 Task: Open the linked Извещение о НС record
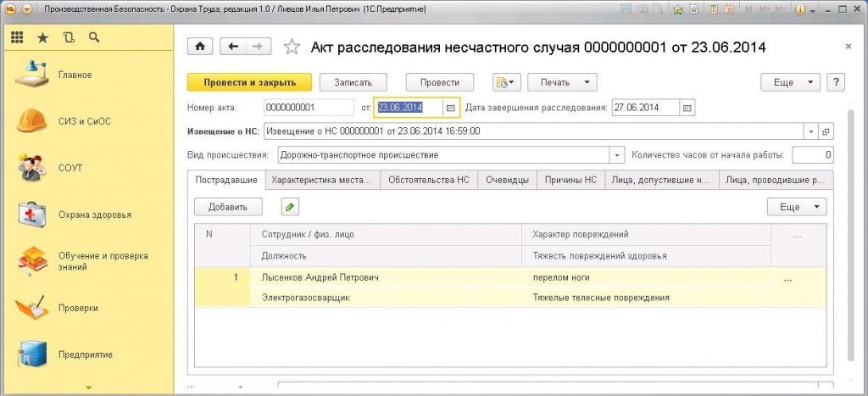pos(826,131)
